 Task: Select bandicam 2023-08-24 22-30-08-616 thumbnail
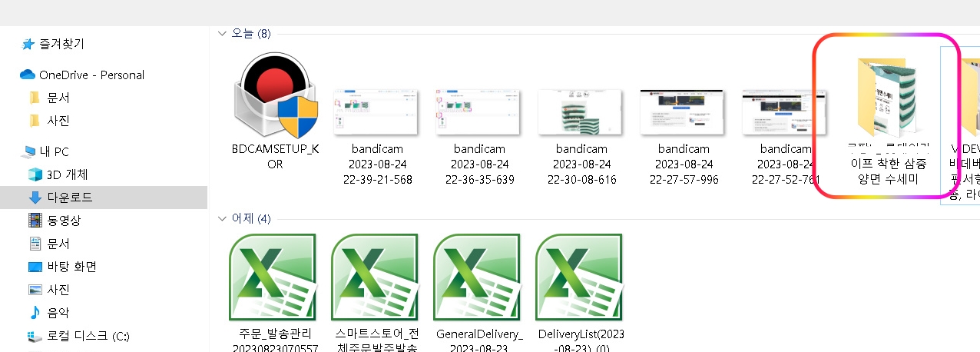581,112
